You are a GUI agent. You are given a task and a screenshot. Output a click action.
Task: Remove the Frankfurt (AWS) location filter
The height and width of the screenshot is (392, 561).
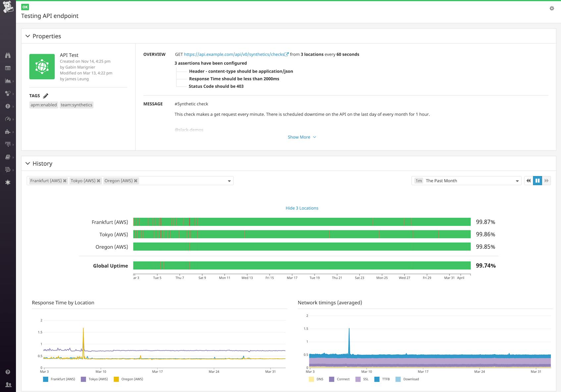(x=65, y=181)
